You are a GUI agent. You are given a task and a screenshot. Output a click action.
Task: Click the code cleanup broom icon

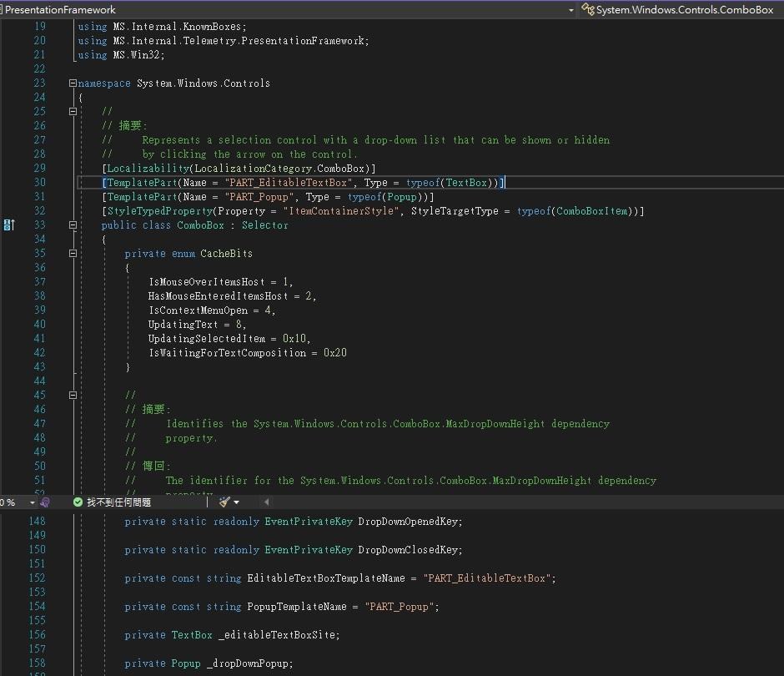224,502
